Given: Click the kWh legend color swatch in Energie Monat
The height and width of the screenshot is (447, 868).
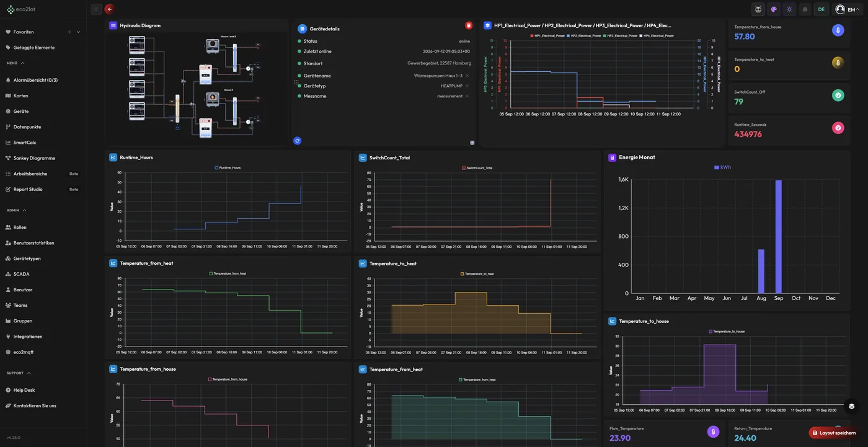Looking at the screenshot, I should pos(717,167).
